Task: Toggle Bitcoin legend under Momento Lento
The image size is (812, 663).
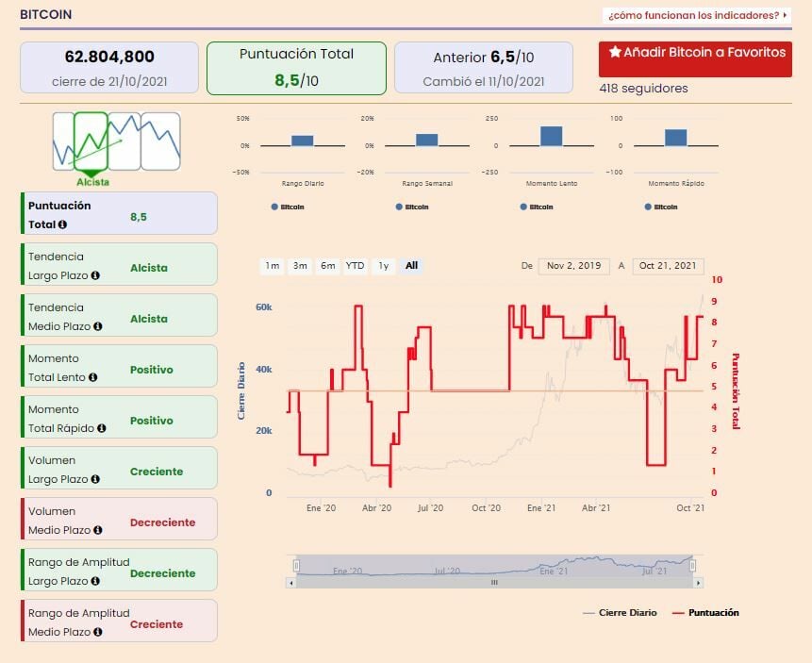Action: pyautogui.click(x=537, y=207)
